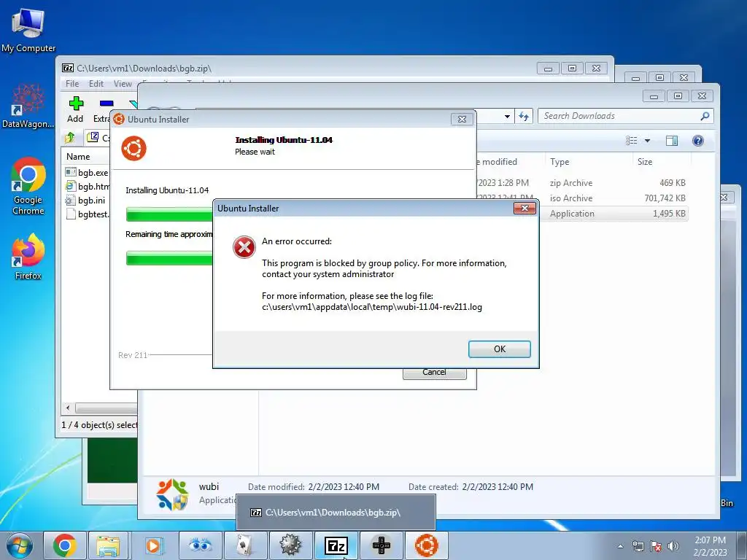Click 7-Zip taskbar button
Image resolution: width=747 pixels, height=560 pixels.
[336, 545]
